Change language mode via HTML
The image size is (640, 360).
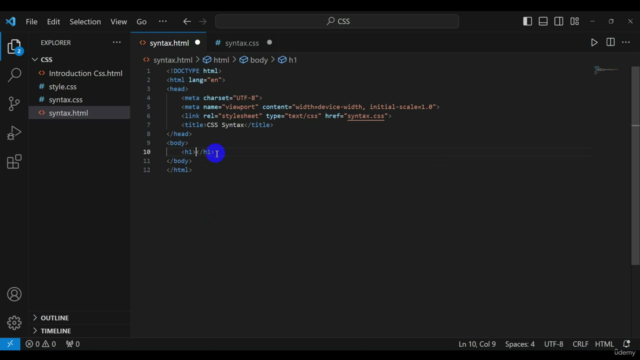click(x=604, y=344)
